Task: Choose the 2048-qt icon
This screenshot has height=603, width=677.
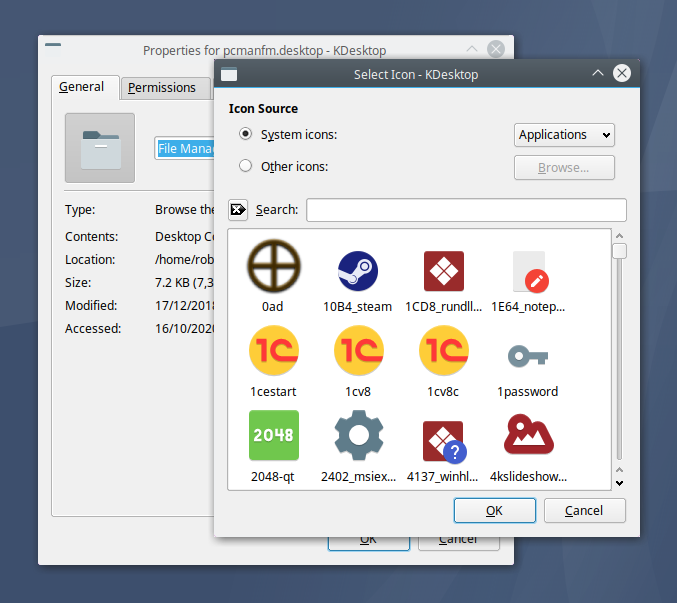Action: [x=274, y=435]
